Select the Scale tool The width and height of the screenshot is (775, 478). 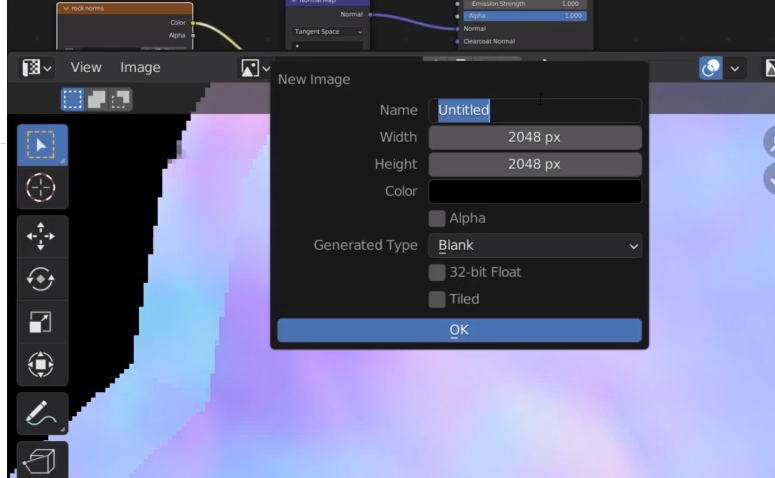[43, 322]
